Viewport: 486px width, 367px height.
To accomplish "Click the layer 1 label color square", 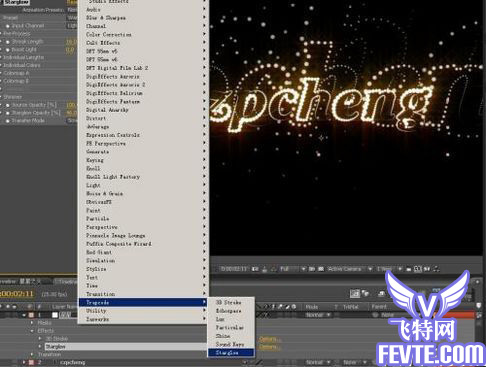I will pos(31,315).
